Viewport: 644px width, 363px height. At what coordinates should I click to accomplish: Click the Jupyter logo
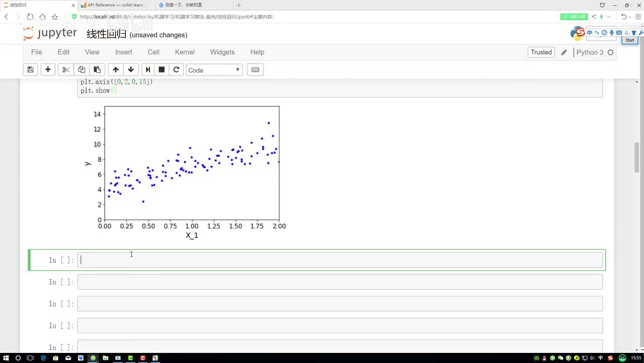(x=50, y=34)
